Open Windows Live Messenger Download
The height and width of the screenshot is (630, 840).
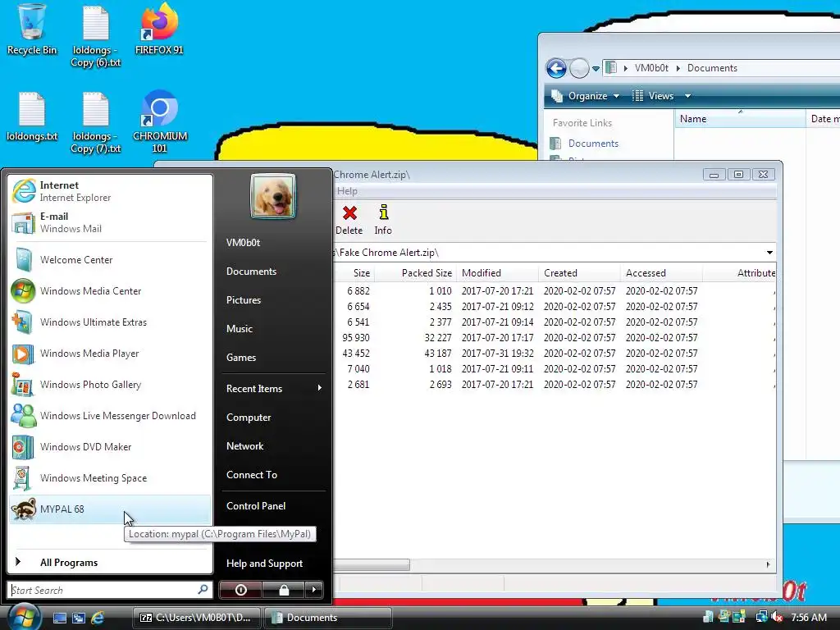pyautogui.click(x=110, y=416)
